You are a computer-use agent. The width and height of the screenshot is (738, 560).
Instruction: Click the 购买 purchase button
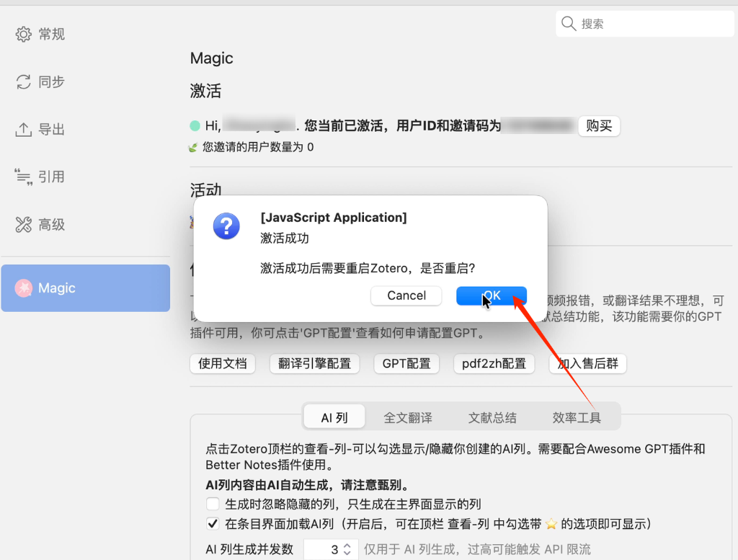click(599, 126)
